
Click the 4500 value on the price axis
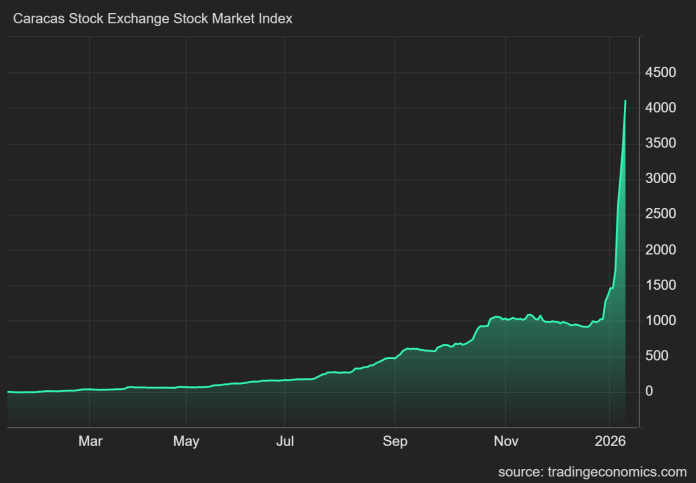coord(661,73)
